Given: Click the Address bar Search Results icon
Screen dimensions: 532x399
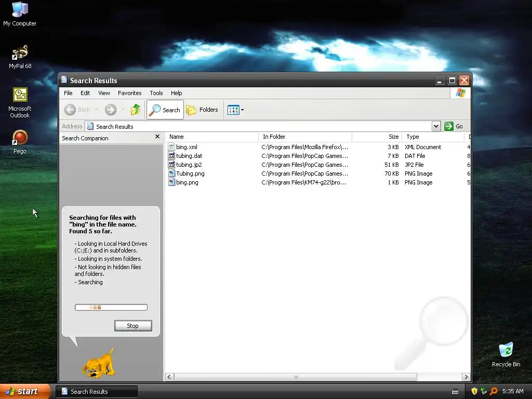Looking at the screenshot, I should click(90, 126).
